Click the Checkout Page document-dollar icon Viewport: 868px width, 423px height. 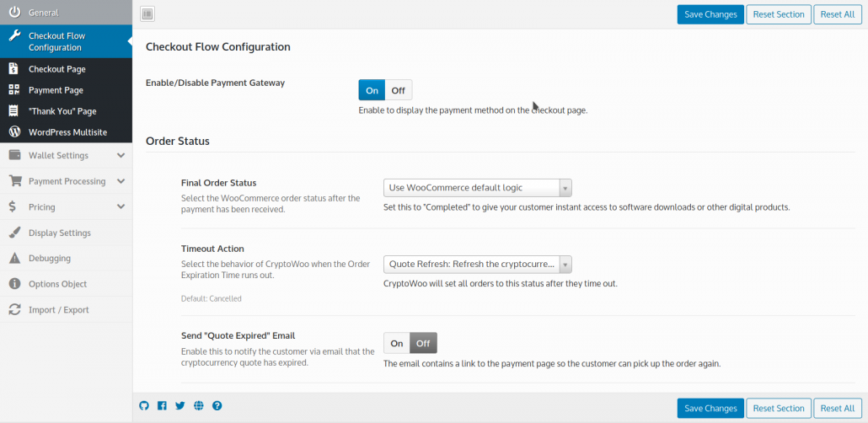click(x=14, y=69)
